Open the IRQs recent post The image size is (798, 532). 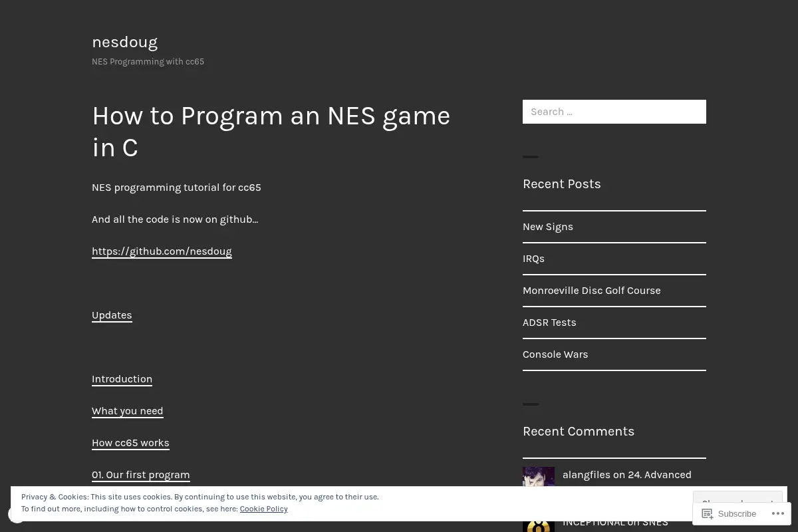(533, 259)
